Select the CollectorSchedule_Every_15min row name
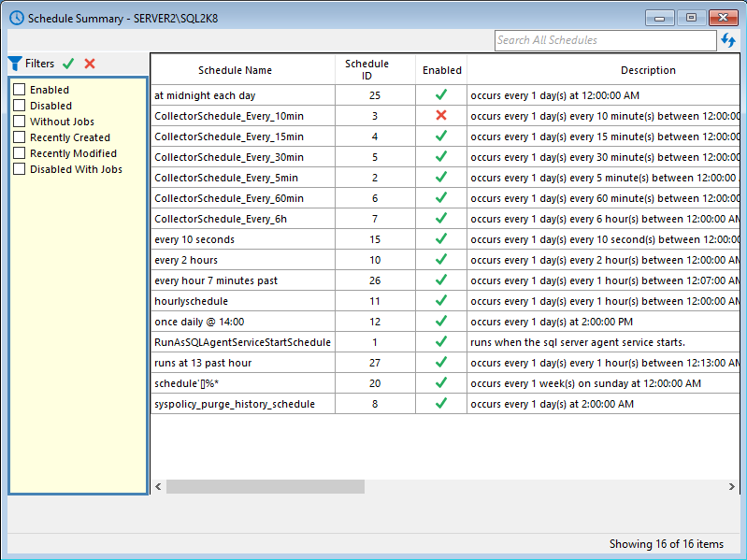 (x=229, y=136)
